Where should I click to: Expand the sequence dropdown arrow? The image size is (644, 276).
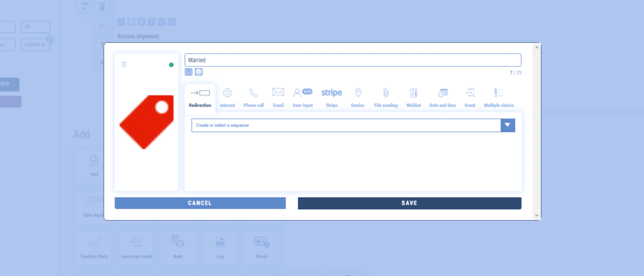click(508, 125)
